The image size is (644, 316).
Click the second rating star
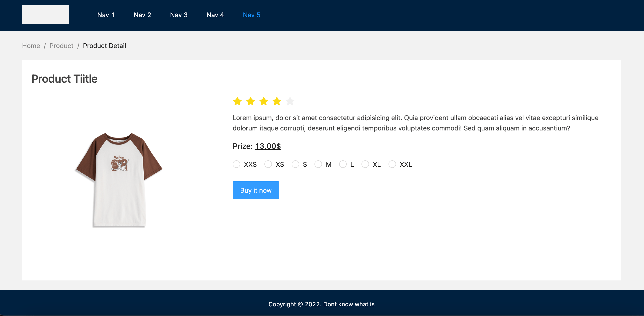coord(251,101)
